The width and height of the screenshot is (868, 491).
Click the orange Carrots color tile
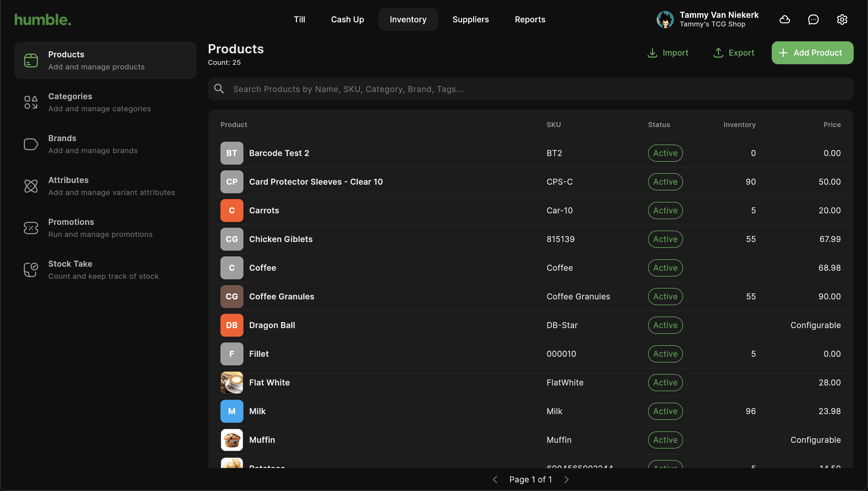[x=232, y=211]
